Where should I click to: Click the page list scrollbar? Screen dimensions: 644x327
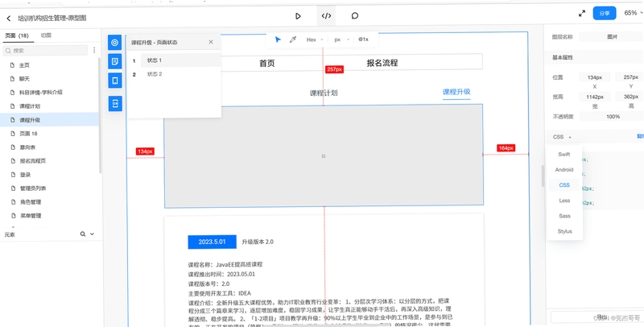100,115
